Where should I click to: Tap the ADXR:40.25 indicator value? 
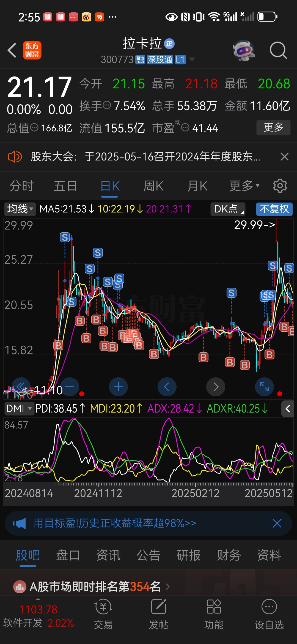pyautogui.click(x=237, y=409)
